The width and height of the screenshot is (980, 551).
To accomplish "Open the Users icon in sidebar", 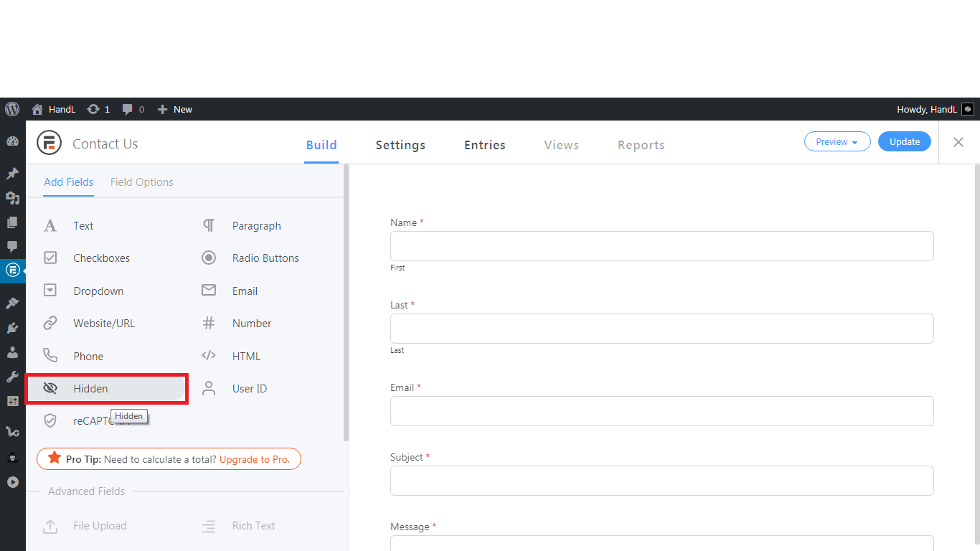I will point(12,352).
